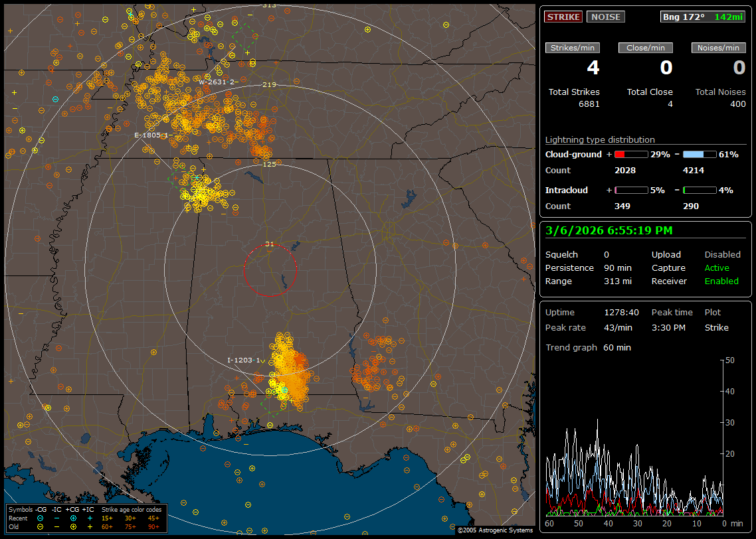Viewport: 756px width, 539px height.
Task: Click the old +IC yellow plus in legend
Action: pyautogui.click(x=90, y=526)
